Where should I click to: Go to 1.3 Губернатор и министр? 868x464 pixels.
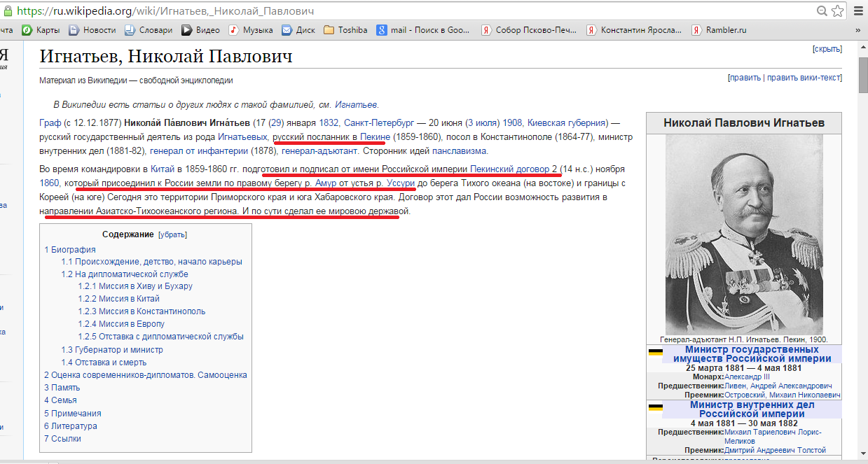point(112,349)
